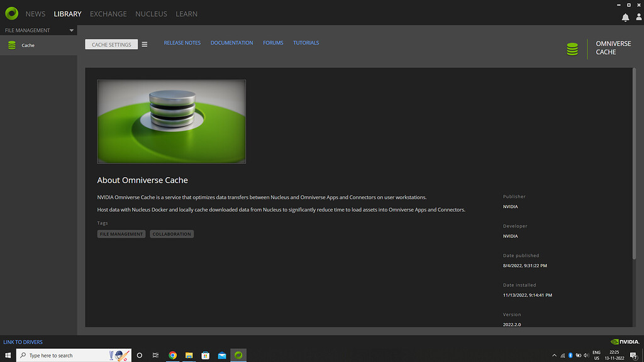Image resolution: width=644 pixels, height=362 pixels.
Task: Click the File Management tag
Action: click(x=121, y=234)
